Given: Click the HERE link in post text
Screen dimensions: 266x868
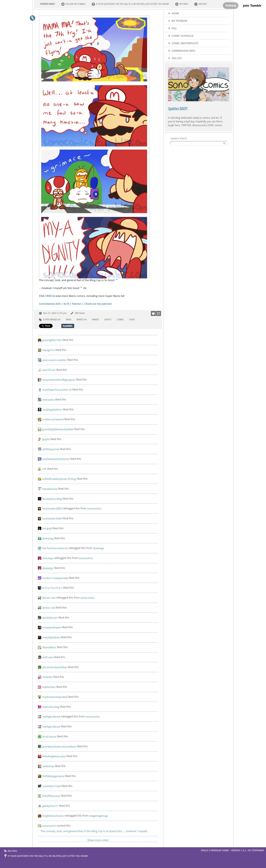Looking at the screenshot, I should coord(48,296).
